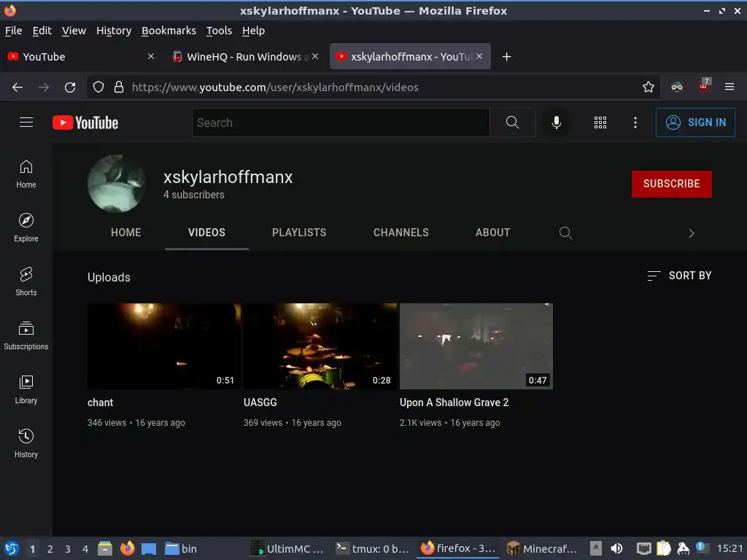Image resolution: width=747 pixels, height=560 pixels.
Task: Close the WineHQ tab
Action: [315, 56]
